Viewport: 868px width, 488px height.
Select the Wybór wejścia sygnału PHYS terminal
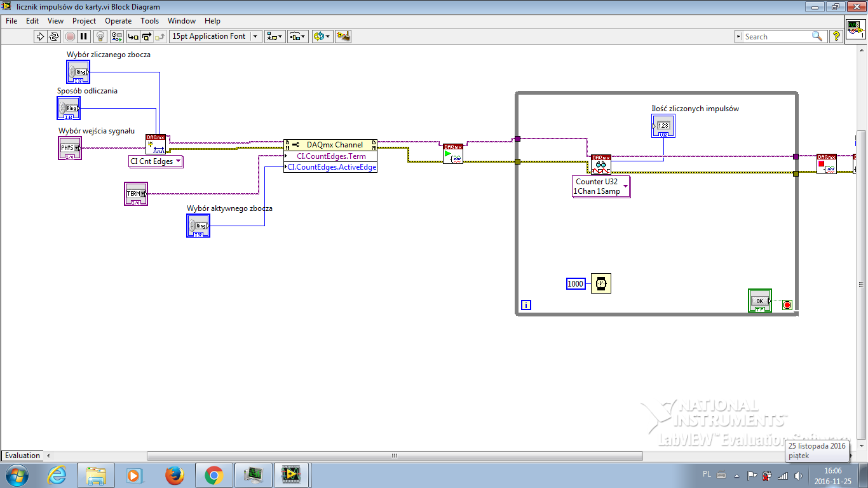[x=70, y=148]
